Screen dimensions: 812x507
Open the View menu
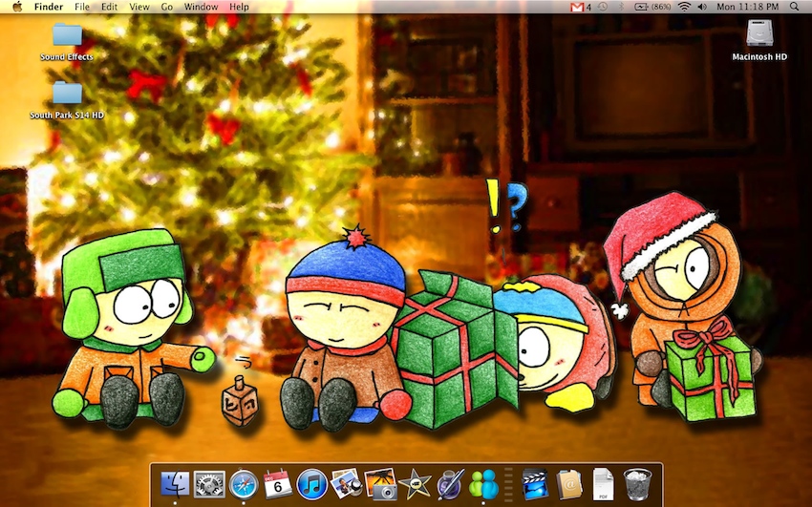(x=139, y=7)
